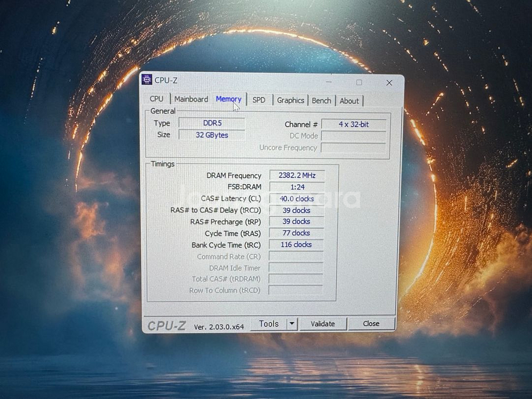Click the empty Total CAS# (tRDRAM) field
Viewport: 532px width, 399px height.
tap(295, 279)
